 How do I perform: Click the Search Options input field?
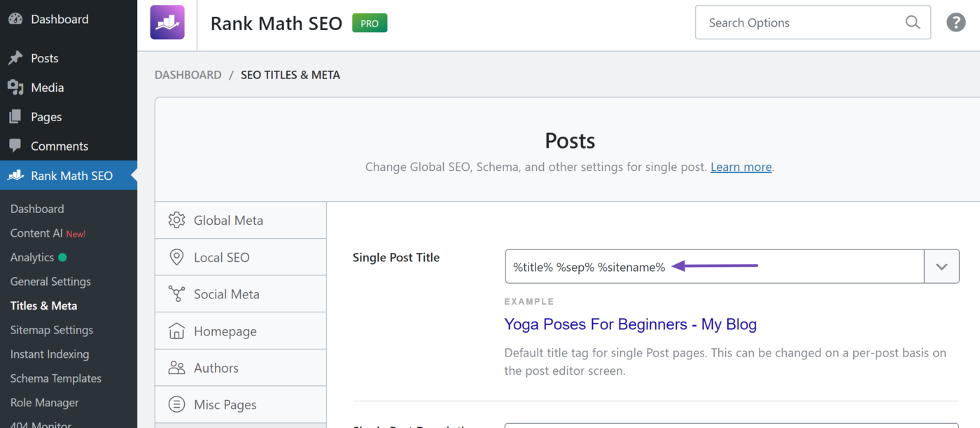coord(813,22)
